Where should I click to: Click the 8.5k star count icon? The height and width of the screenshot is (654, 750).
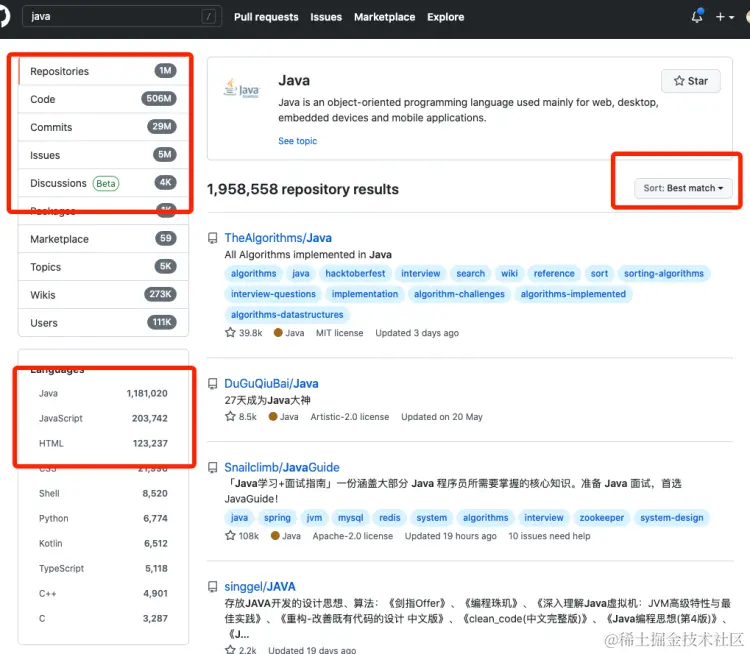pos(230,416)
